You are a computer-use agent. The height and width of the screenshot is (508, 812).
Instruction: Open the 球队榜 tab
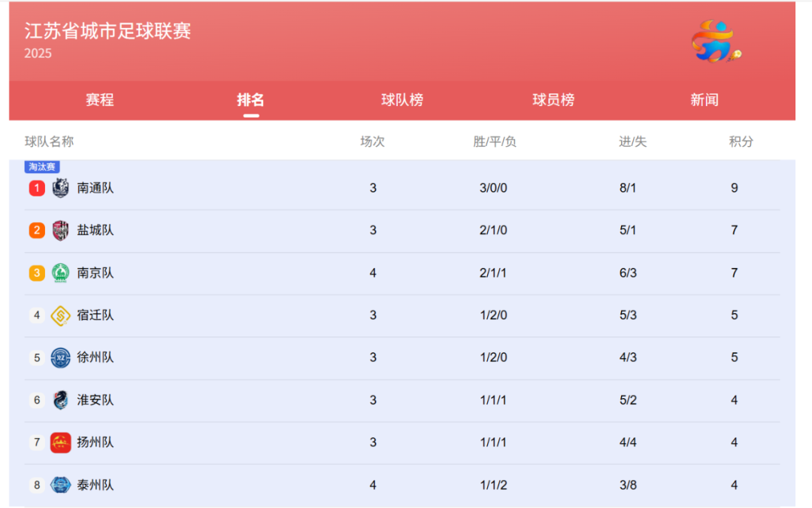tap(402, 99)
